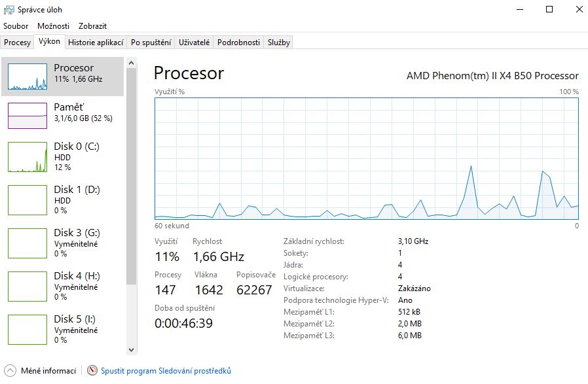Viewport: 588px width, 384px height.
Task: Open the Soubor menu
Action: 16,26
